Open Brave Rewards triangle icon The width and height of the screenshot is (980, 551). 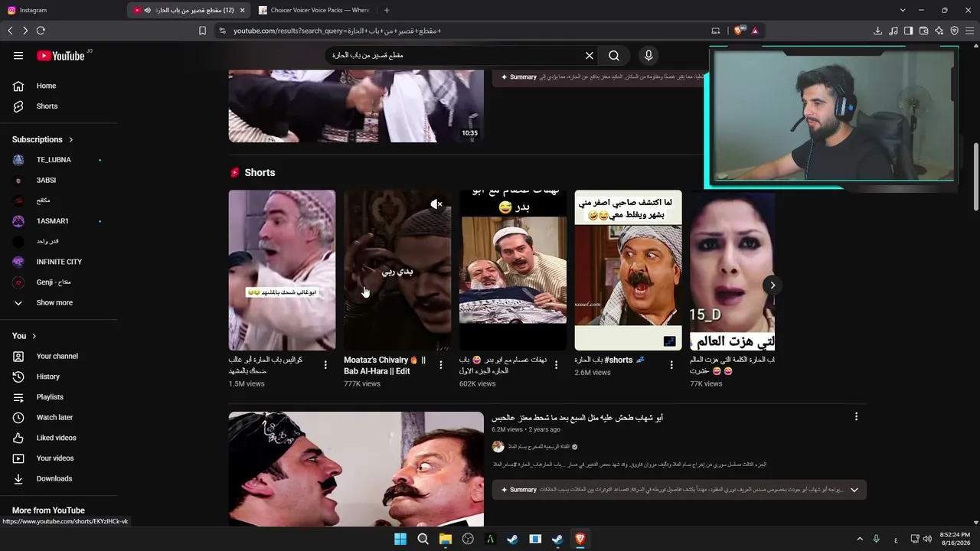click(755, 31)
